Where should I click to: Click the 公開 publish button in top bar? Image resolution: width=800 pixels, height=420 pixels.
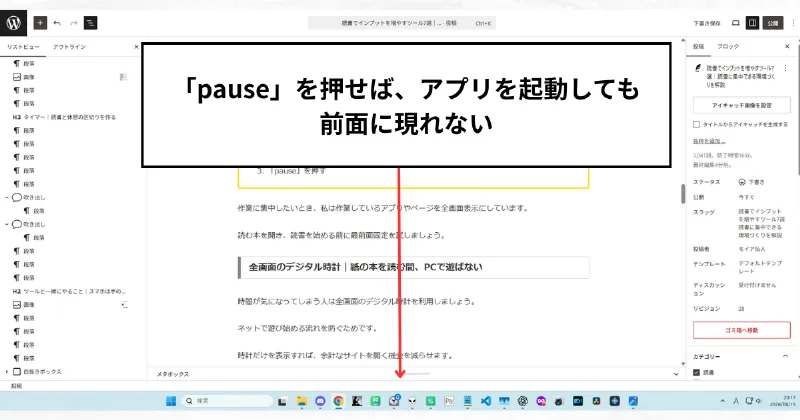[x=772, y=23]
